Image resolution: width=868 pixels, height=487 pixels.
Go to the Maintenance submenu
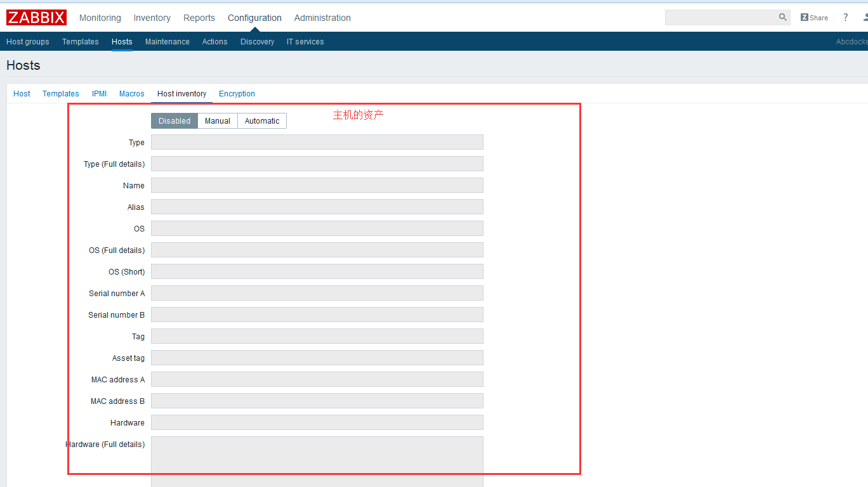(168, 42)
